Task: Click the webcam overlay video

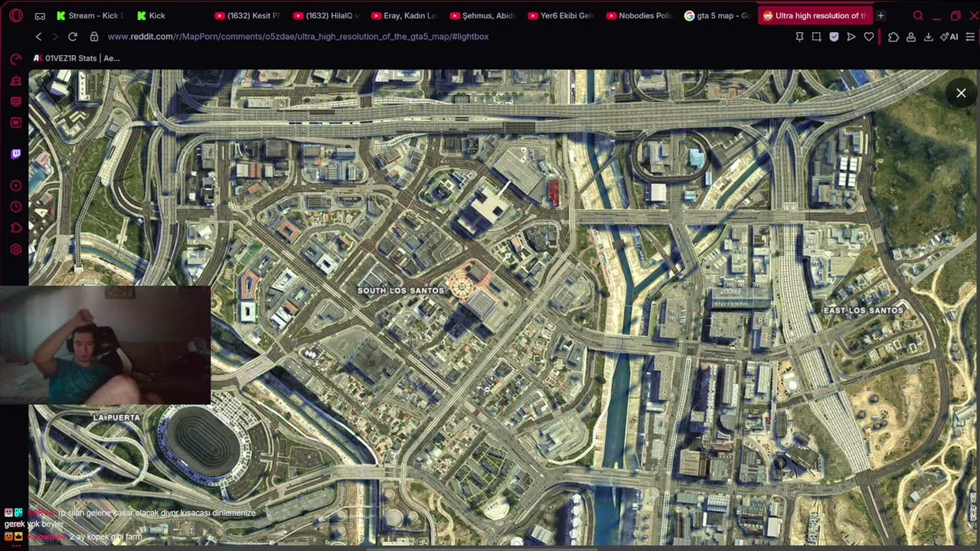Action: coord(106,345)
